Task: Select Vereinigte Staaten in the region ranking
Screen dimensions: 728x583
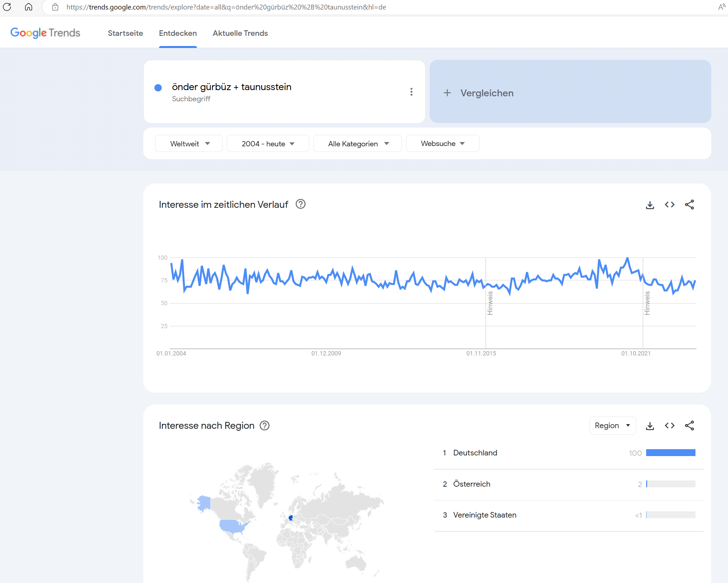Action: pos(484,515)
